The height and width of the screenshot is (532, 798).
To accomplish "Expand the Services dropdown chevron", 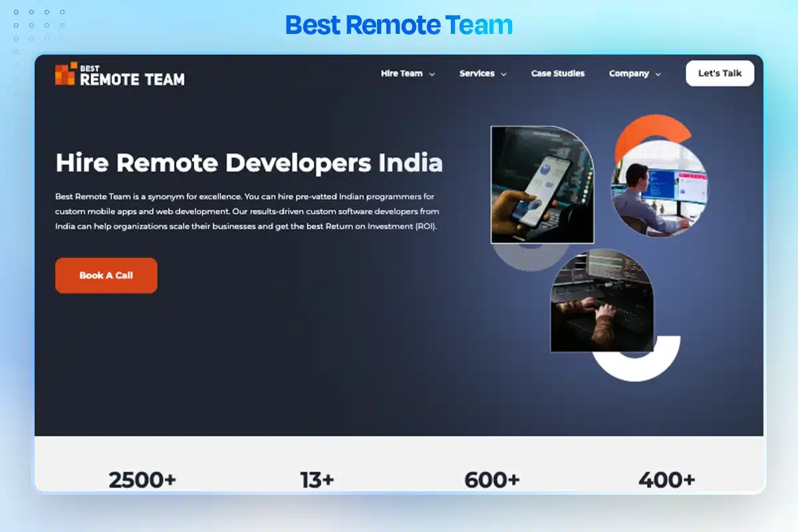I will (503, 74).
